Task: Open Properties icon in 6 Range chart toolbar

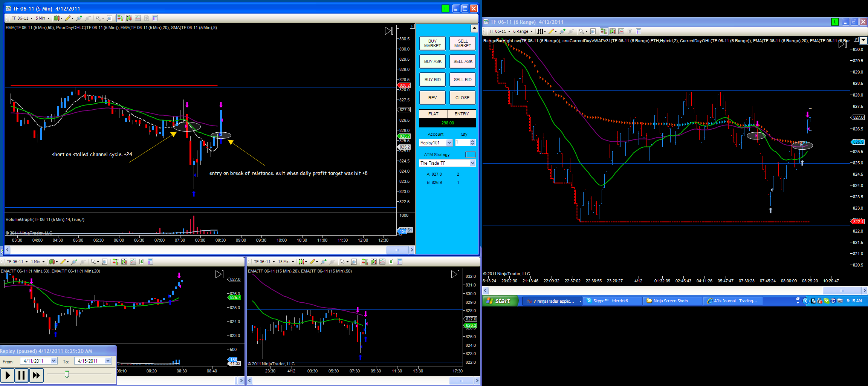Action: tap(639, 31)
